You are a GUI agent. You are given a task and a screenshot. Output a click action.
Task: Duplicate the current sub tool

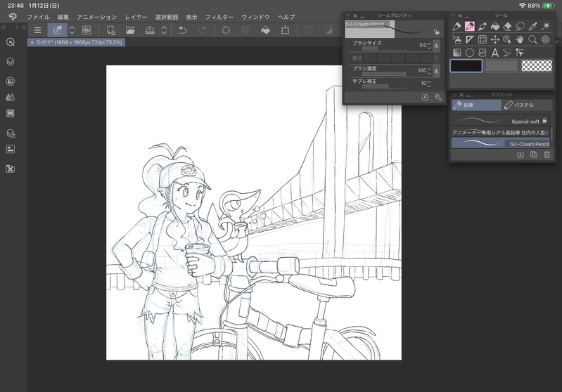tap(534, 155)
